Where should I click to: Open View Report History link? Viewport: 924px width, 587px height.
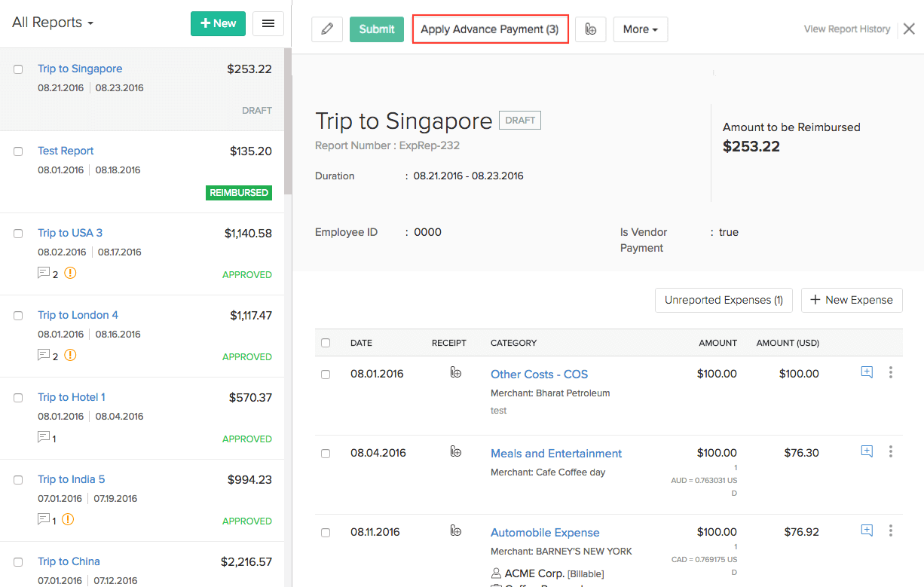[846, 29]
